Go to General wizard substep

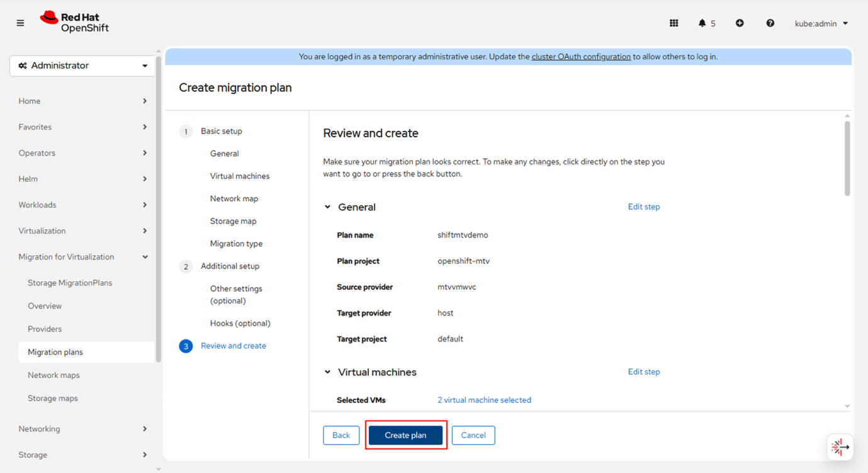(x=224, y=154)
